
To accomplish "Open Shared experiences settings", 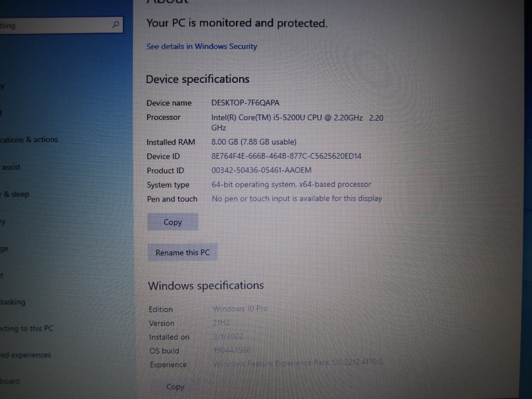I will click(26, 355).
